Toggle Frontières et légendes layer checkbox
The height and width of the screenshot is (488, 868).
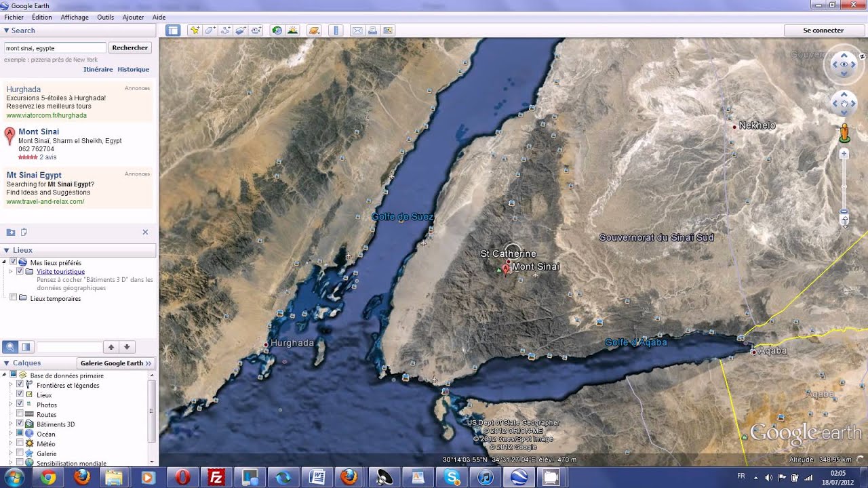(x=20, y=384)
